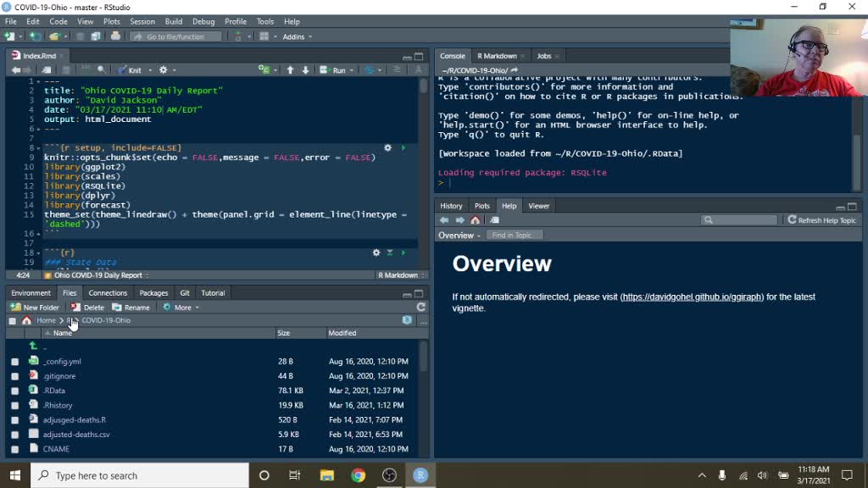Run the setup chunk with green play icon

coord(403,147)
